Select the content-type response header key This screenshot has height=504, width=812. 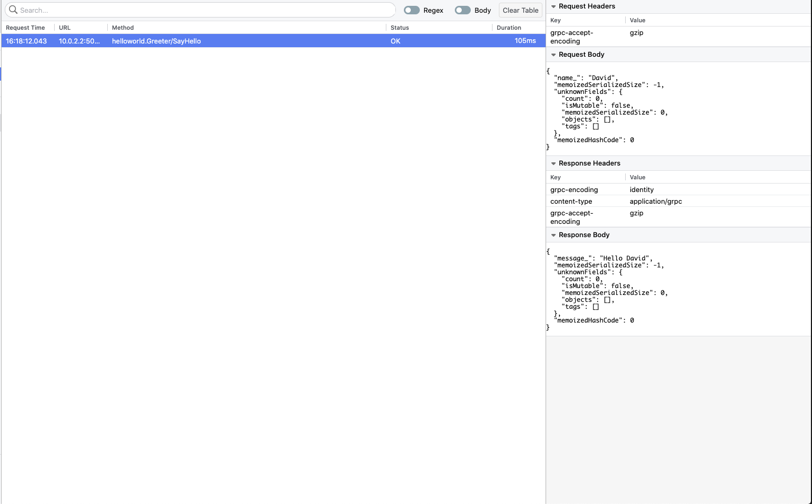click(571, 202)
